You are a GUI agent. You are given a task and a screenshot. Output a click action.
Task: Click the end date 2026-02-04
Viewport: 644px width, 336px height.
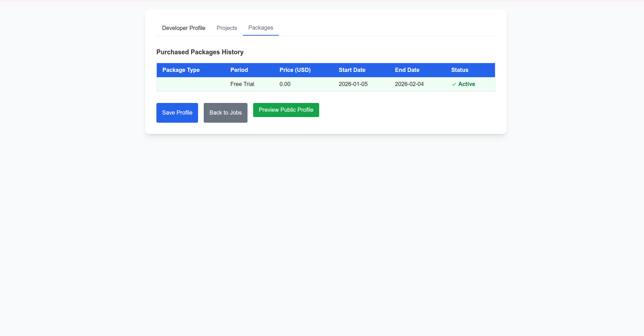click(x=409, y=84)
